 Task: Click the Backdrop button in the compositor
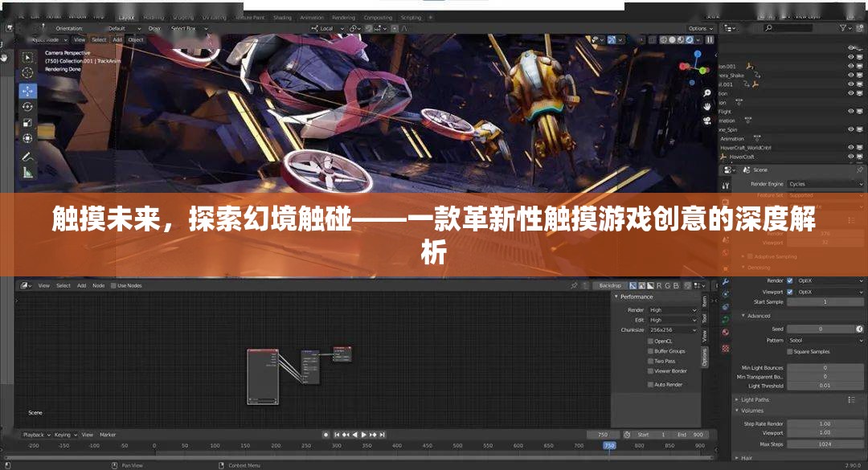click(610, 286)
